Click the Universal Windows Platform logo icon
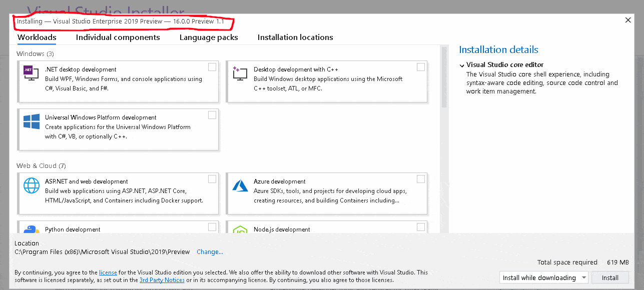Image resolution: width=644 pixels, height=290 pixels. pos(31,121)
